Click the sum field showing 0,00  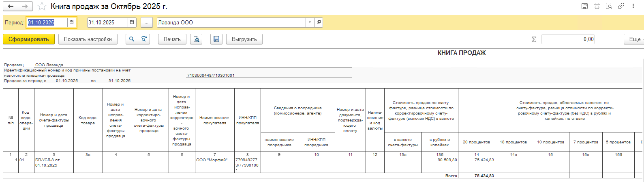tap(568, 39)
